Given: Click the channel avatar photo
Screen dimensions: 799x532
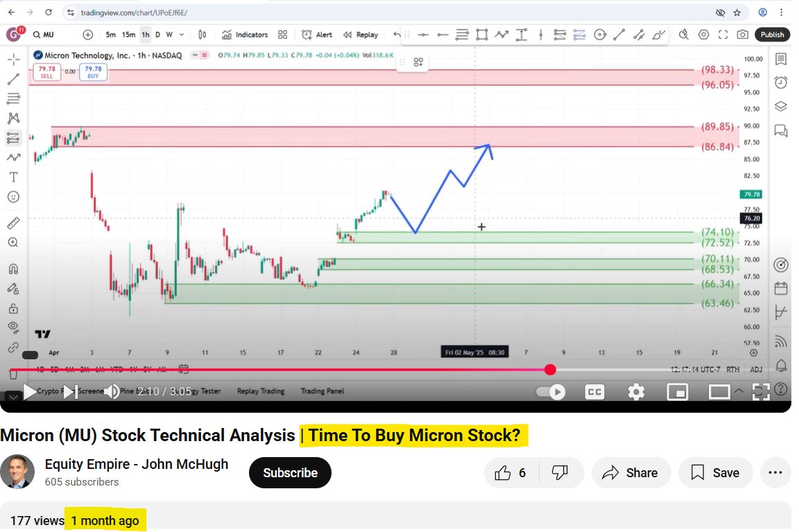Looking at the screenshot, I should click(x=17, y=472).
